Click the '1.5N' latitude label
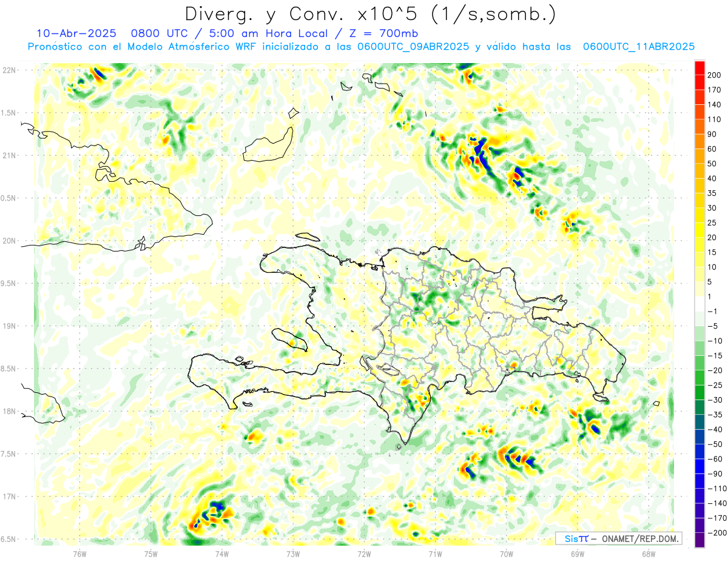 (x=7, y=113)
